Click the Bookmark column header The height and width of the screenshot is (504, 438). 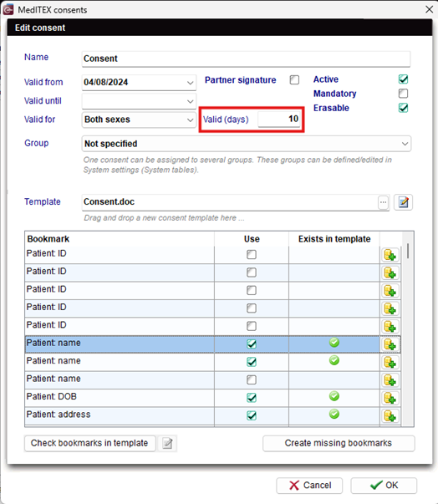point(120,239)
